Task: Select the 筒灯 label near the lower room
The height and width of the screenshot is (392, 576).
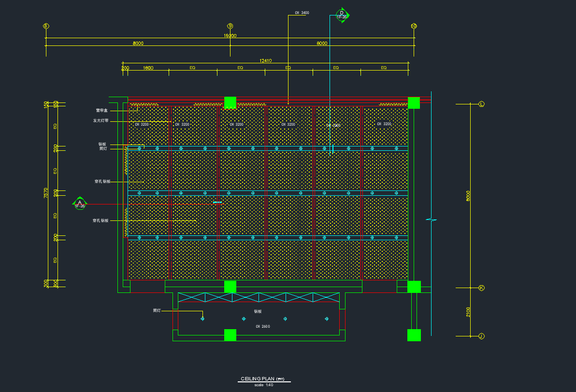Action: [157, 311]
